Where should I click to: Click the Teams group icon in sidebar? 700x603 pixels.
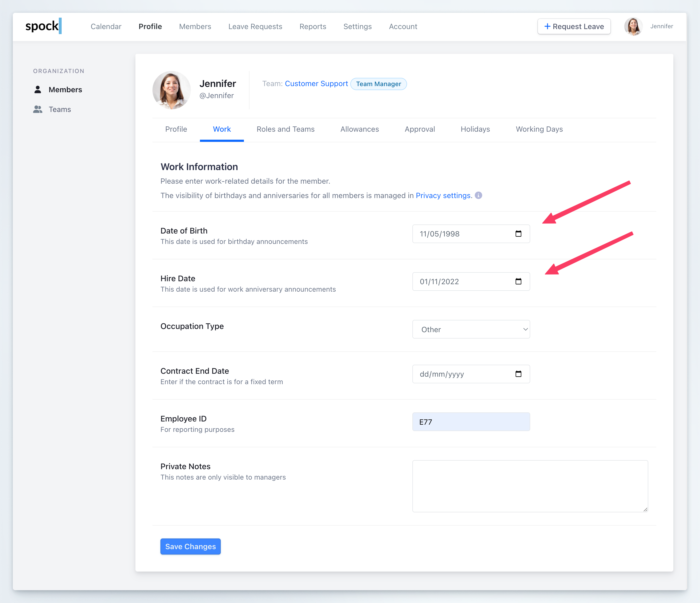[x=38, y=110]
